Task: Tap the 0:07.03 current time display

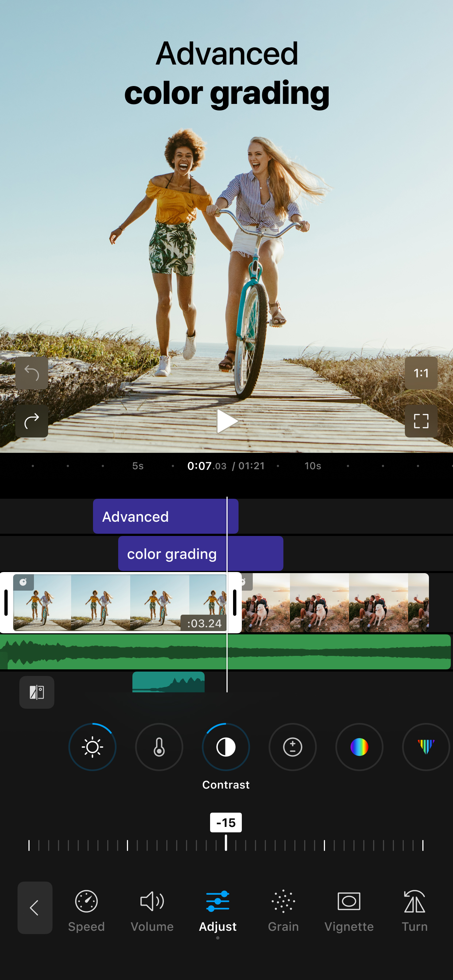Action: (207, 466)
